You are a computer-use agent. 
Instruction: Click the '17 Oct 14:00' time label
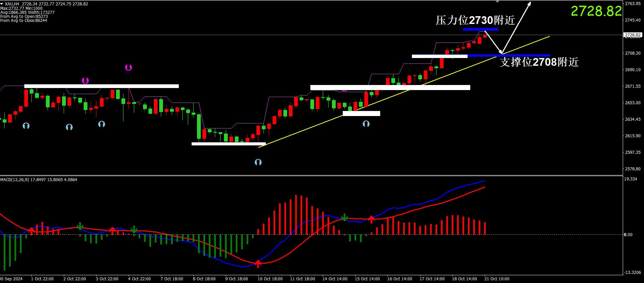pyautogui.click(x=432, y=279)
